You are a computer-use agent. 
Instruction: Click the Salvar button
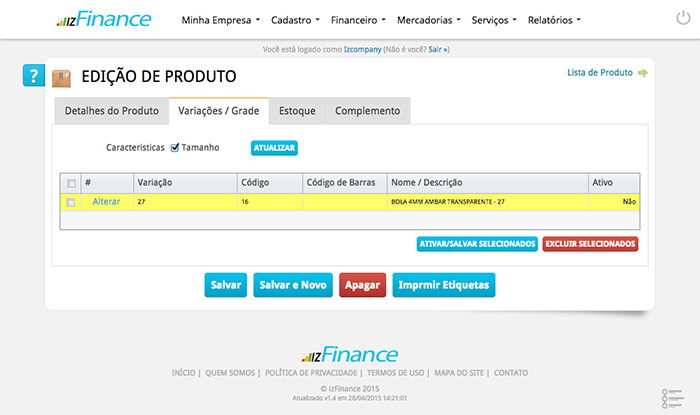(x=226, y=285)
